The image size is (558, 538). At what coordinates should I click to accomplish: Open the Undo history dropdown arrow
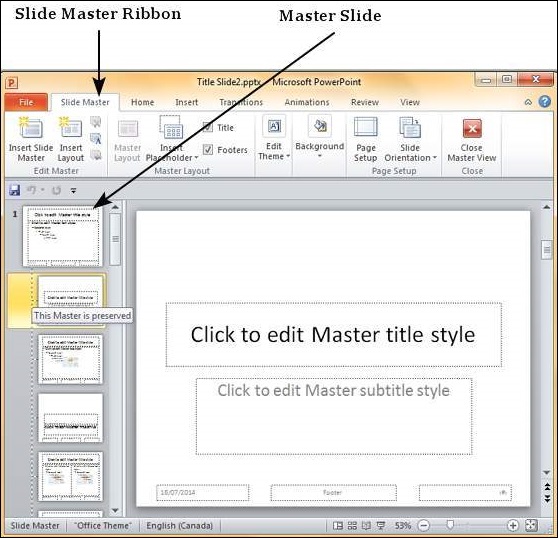(x=42, y=190)
